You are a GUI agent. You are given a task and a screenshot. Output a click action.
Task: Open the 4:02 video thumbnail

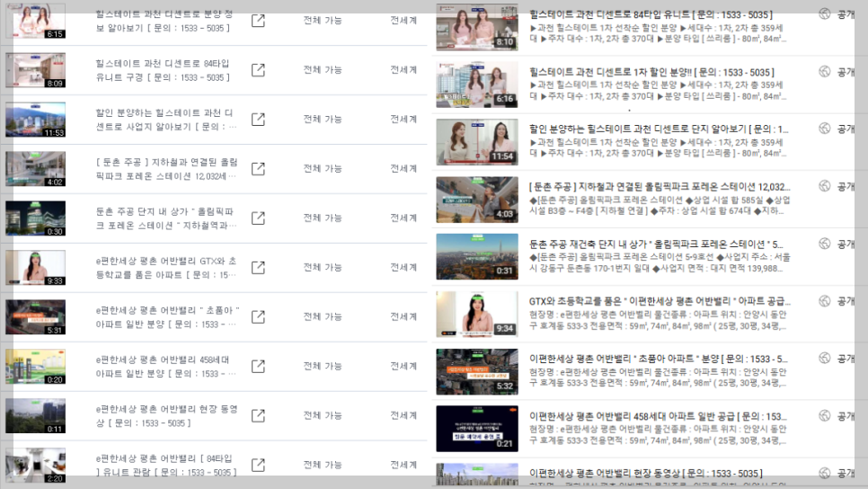(35, 169)
